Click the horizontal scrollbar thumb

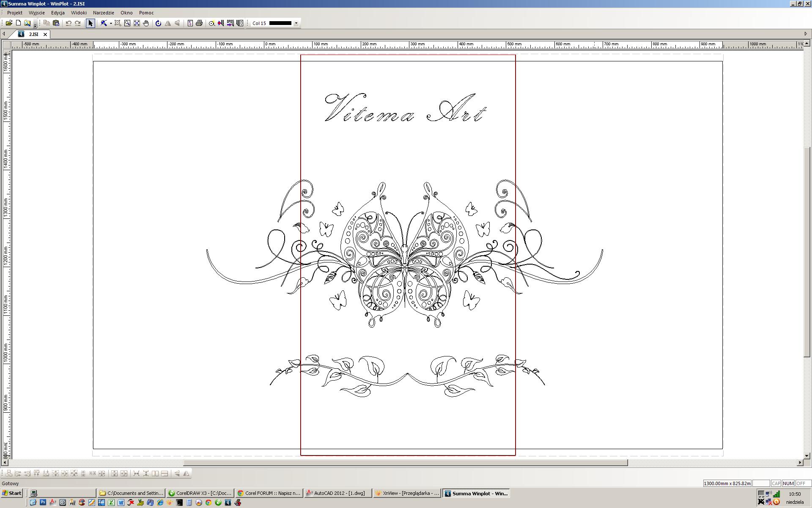tap(405, 463)
